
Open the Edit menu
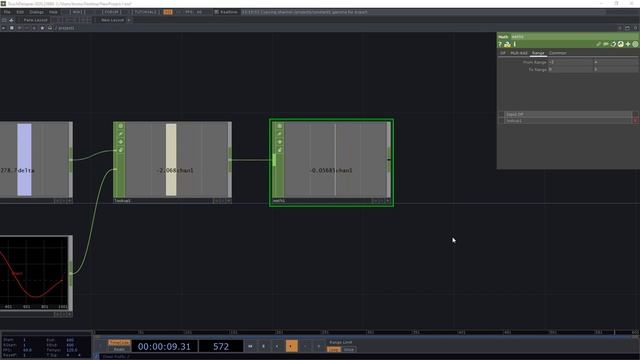(20, 12)
